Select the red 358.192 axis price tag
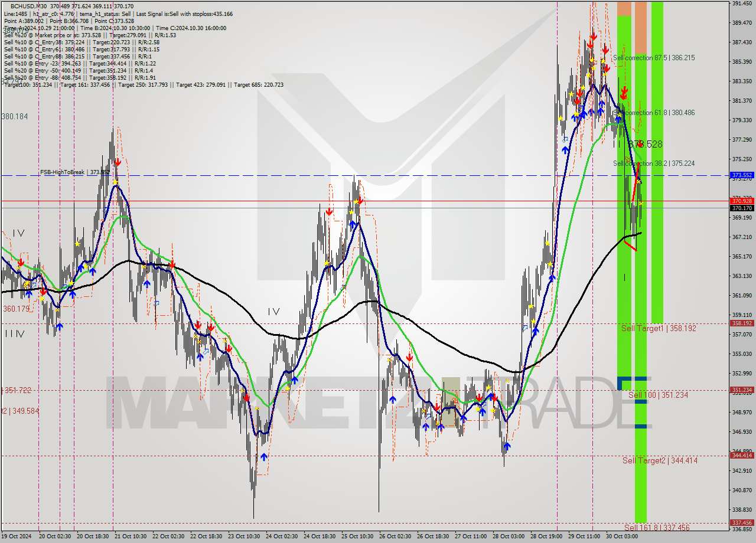Image resolution: width=756 pixels, height=543 pixels. 742,323
